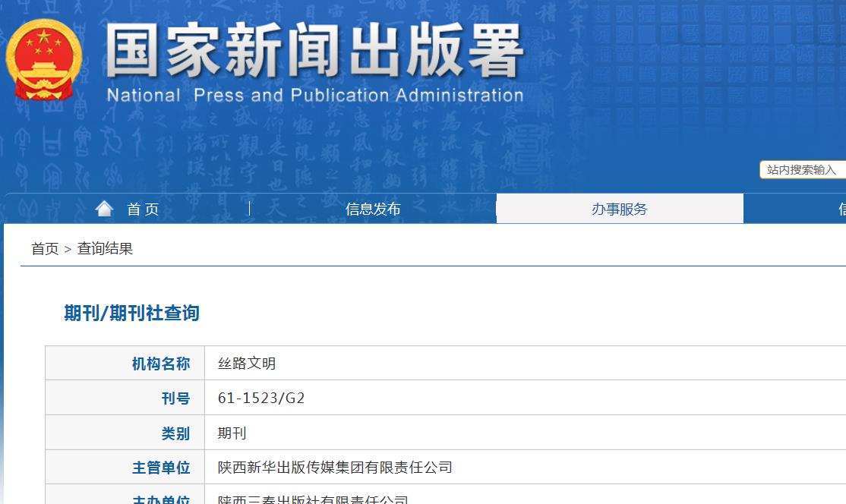Select the 办事服务 navigation tab
This screenshot has height=504, width=846.
click(x=620, y=209)
